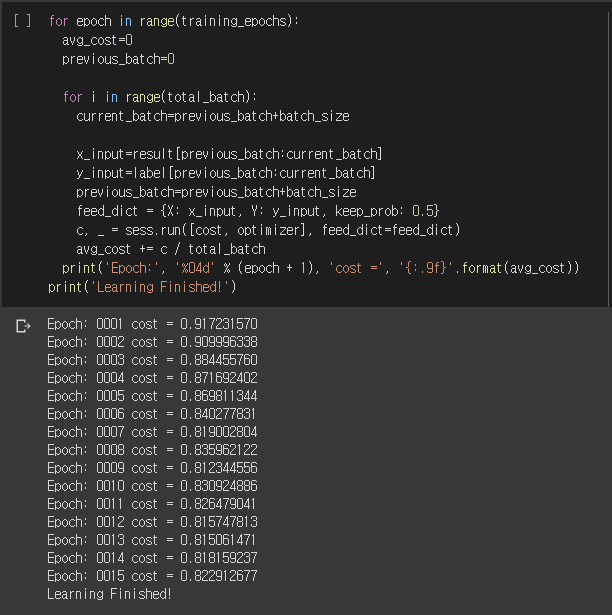The image size is (612, 615).
Task: Click the 'Learning Finished!' output line
Action: (109, 595)
